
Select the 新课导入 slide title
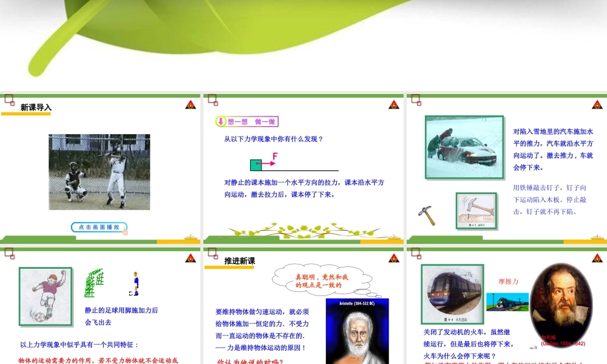point(36,107)
